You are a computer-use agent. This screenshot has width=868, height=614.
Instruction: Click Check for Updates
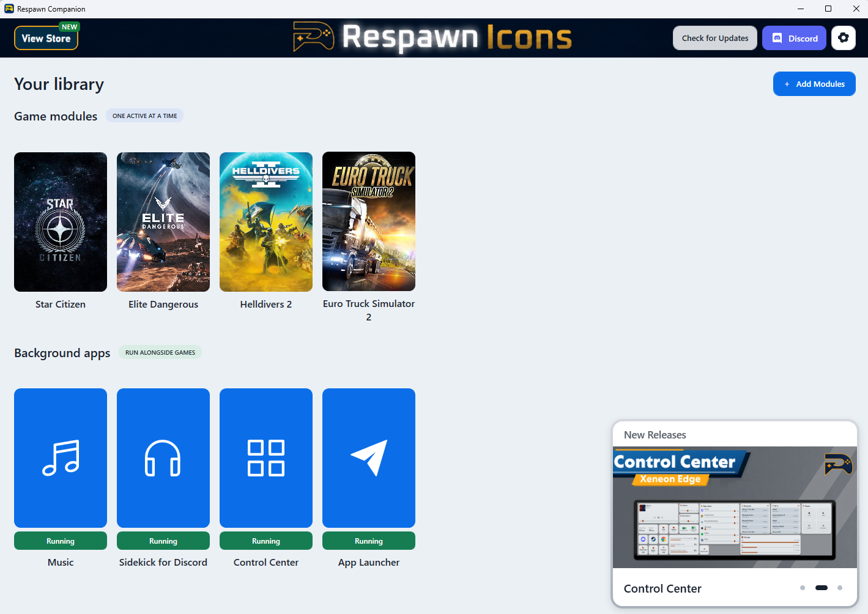(715, 38)
